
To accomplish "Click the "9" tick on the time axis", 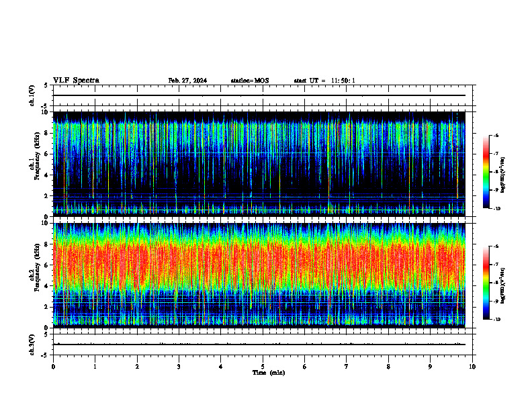I will click(430, 367).
